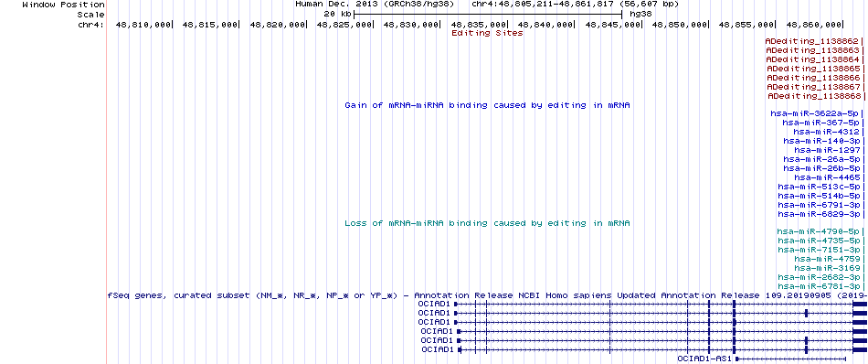Viewport: 868px width, 364px height.
Task: Click hsa-miR-4790-5p in the Loss track
Action: 818,231
